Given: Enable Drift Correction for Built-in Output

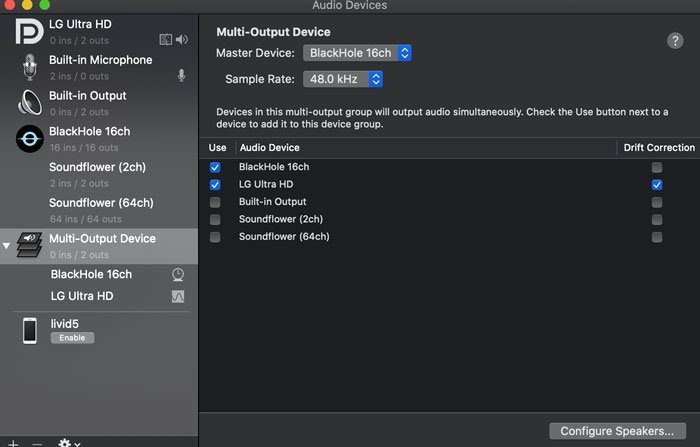Looking at the screenshot, I should (657, 202).
